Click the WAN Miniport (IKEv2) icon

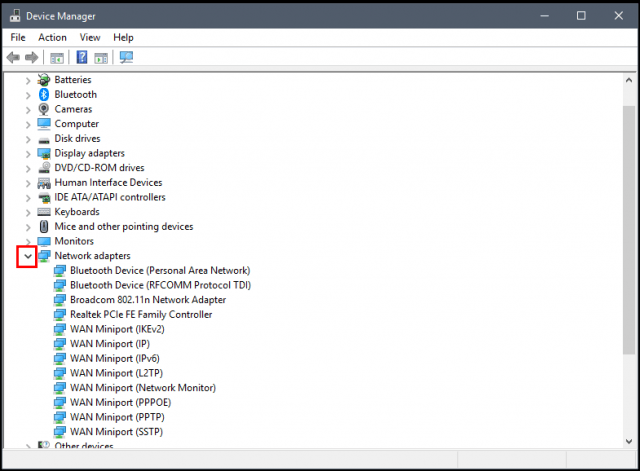(60, 329)
